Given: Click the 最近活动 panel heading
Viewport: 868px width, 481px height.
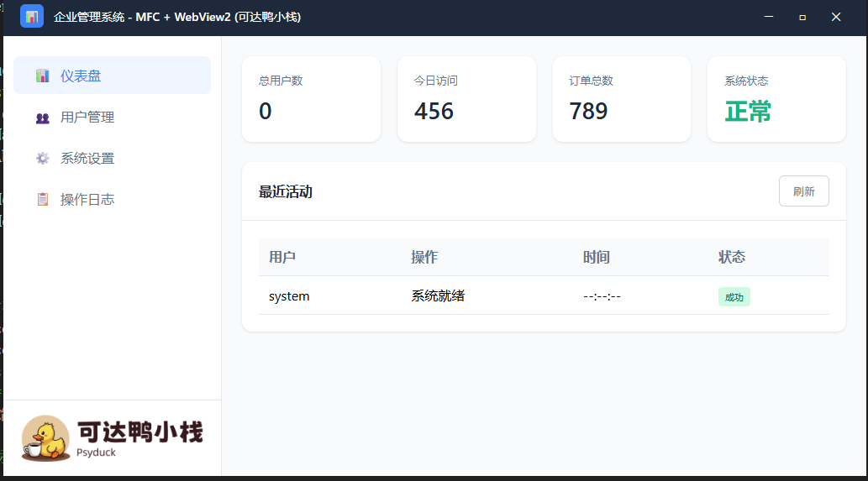Looking at the screenshot, I should click(286, 192).
